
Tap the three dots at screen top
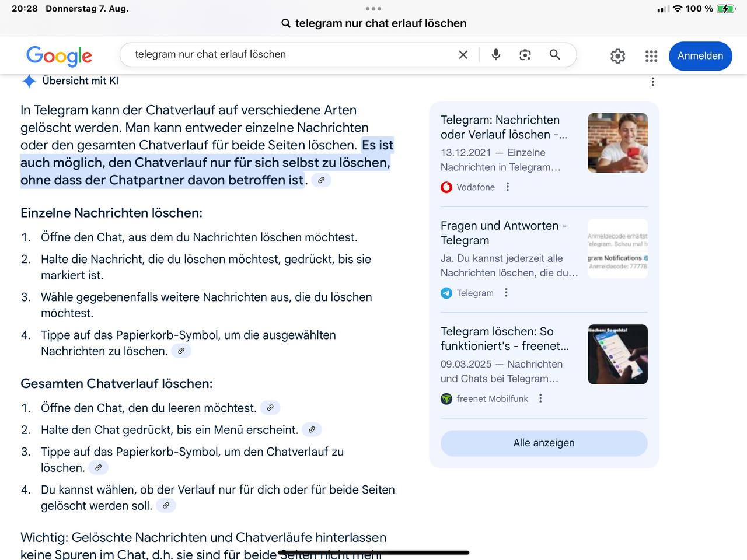click(373, 9)
